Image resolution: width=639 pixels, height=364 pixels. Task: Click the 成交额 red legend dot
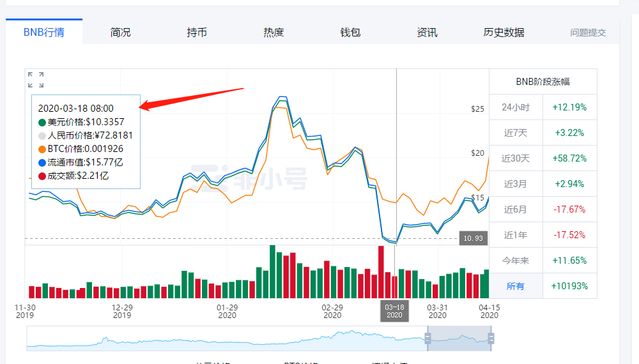coord(42,176)
